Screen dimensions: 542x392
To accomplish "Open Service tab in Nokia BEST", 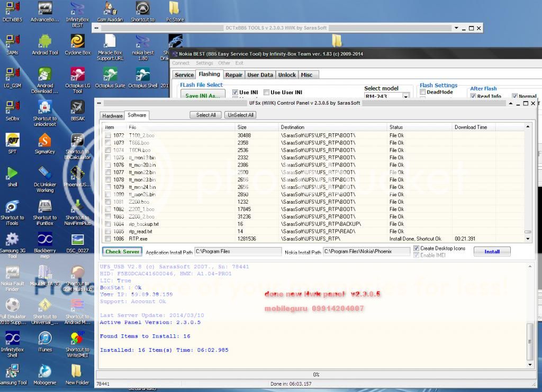I will pyautogui.click(x=184, y=75).
